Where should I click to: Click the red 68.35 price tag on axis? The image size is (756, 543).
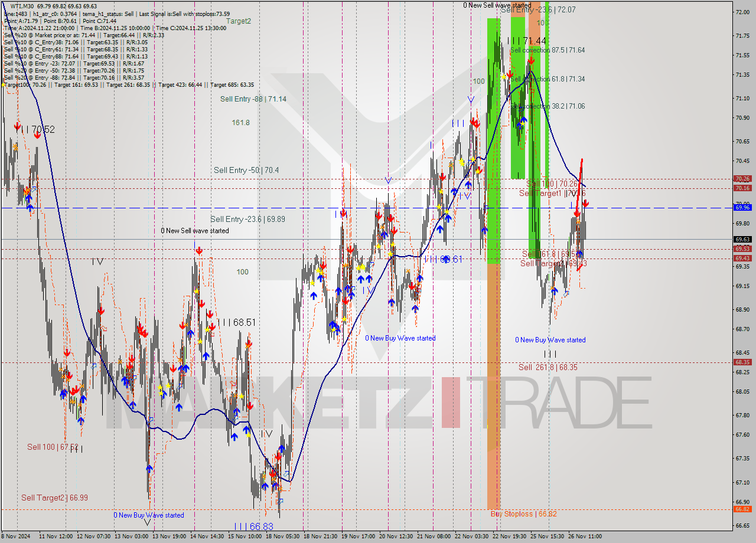click(x=742, y=362)
